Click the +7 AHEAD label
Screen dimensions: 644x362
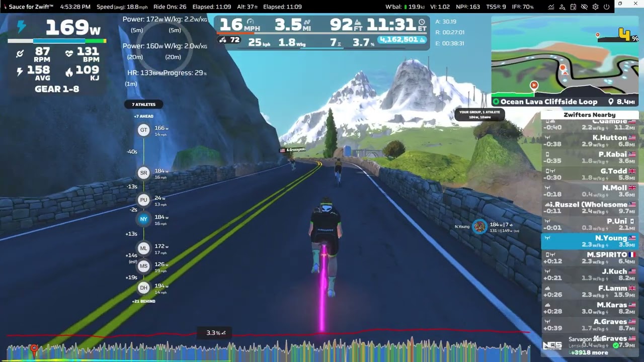tap(144, 116)
